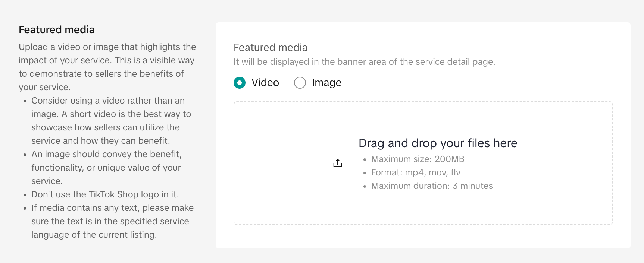
Task: Click the 'Don't use the TikTok Shop logo' tip
Action: pos(105,194)
